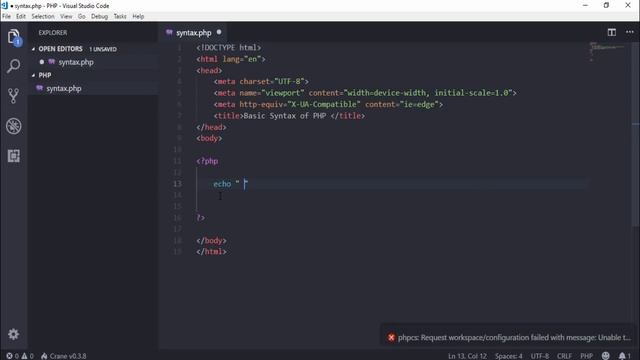Open the Search view in activity bar
Viewport: 640px width, 360px height.
13,66
